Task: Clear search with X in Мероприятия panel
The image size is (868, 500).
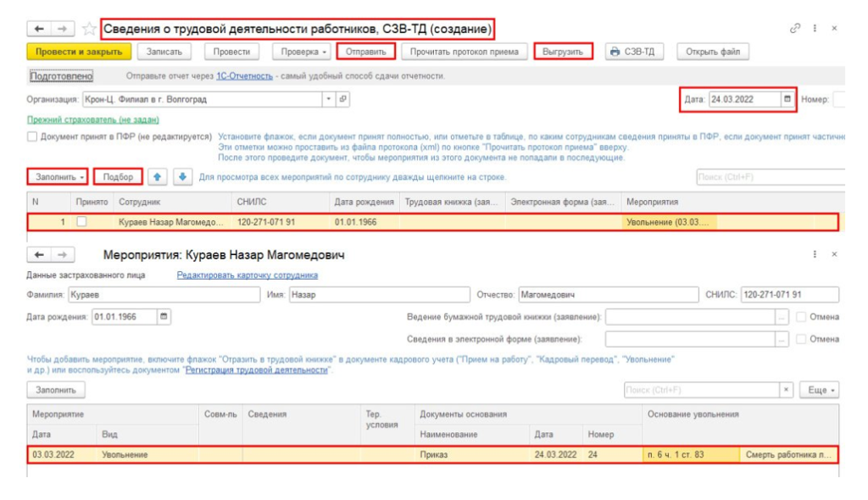Action: [787, 390]
